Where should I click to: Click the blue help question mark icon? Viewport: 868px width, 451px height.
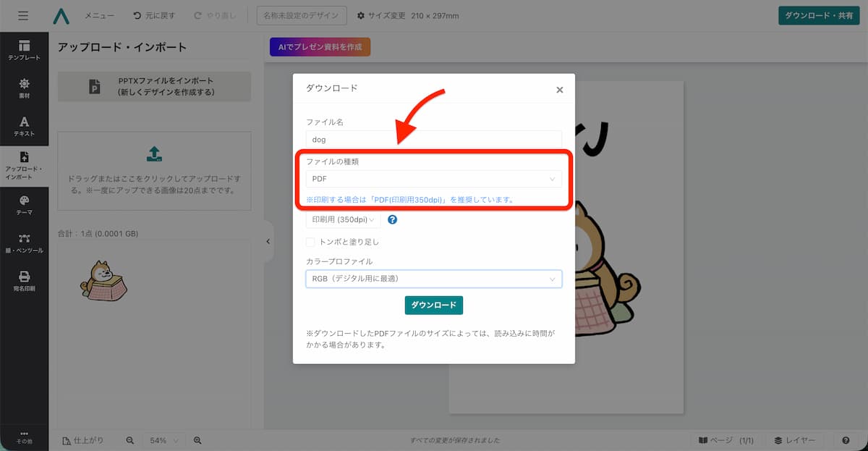click(x=393, y=219)
